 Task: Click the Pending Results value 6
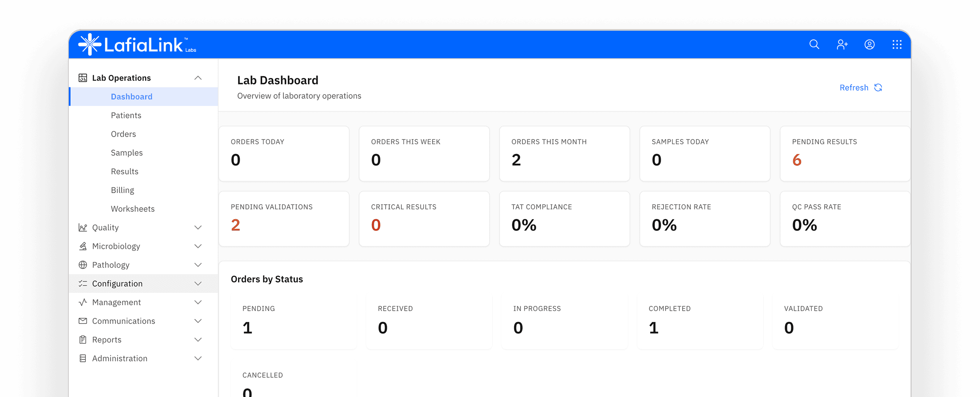(797, 160)
